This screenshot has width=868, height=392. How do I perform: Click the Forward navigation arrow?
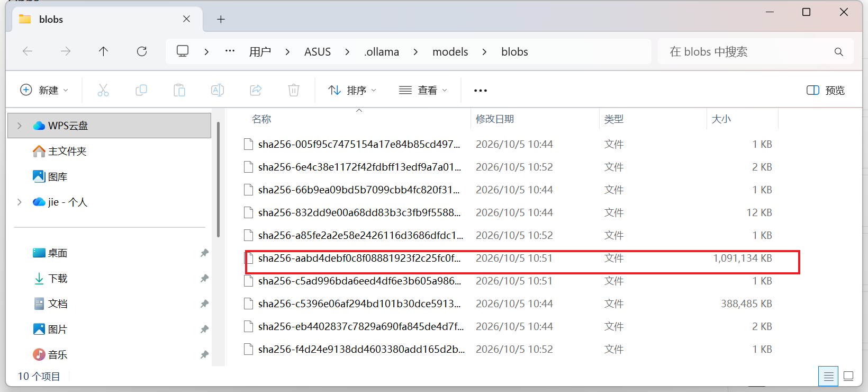click(x=66, y=51)
